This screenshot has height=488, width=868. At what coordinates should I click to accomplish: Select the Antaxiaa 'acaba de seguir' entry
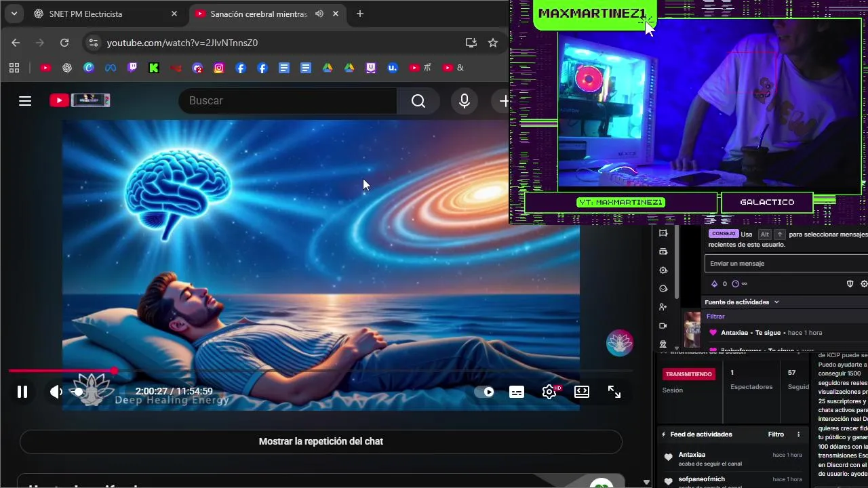point(732,459)
